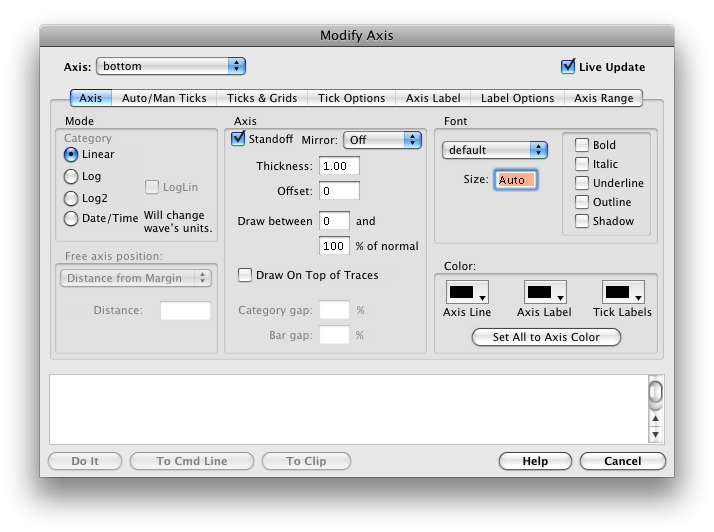Click the Distance input field
The image size is (714, 532).
click(185, 310)
